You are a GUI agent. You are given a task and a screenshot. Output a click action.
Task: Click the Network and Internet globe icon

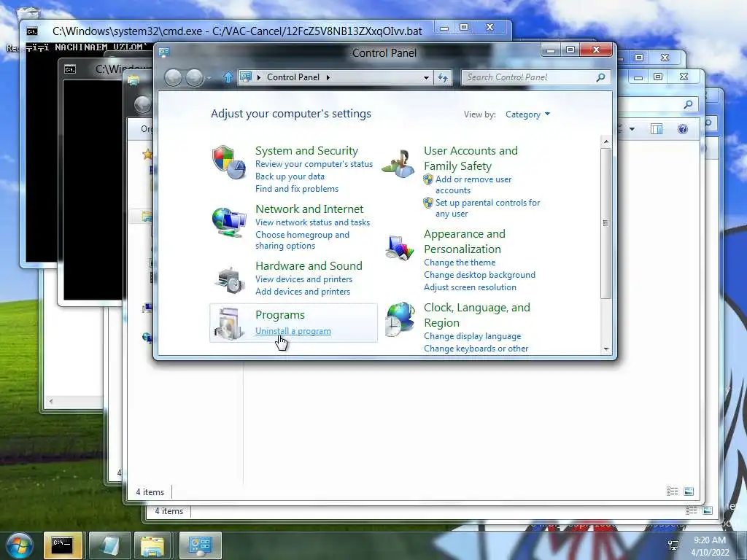coord(228,222)
